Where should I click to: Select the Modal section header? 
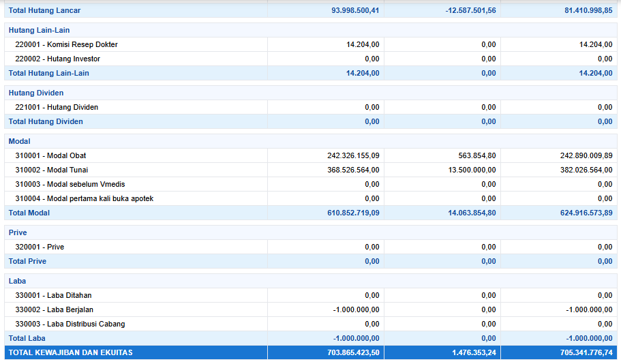coord(19,141)
